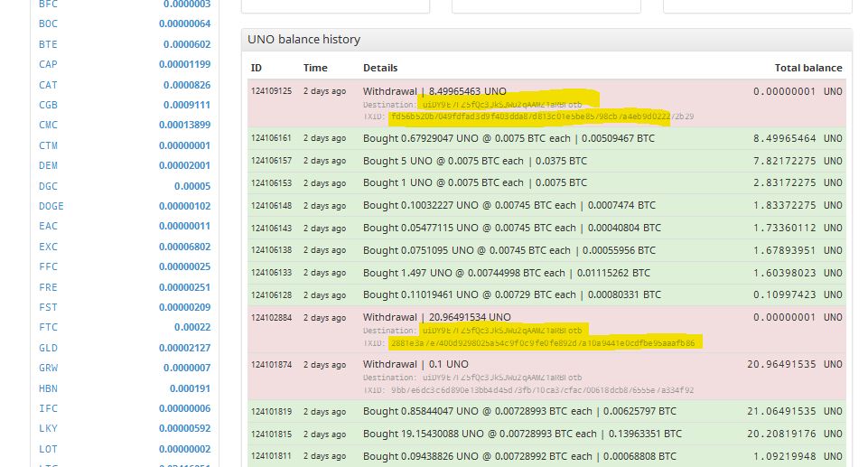Screen dimensions: 868x467
Task: Click total balance 20.96491535 UNO
Action: coord(795,364)
